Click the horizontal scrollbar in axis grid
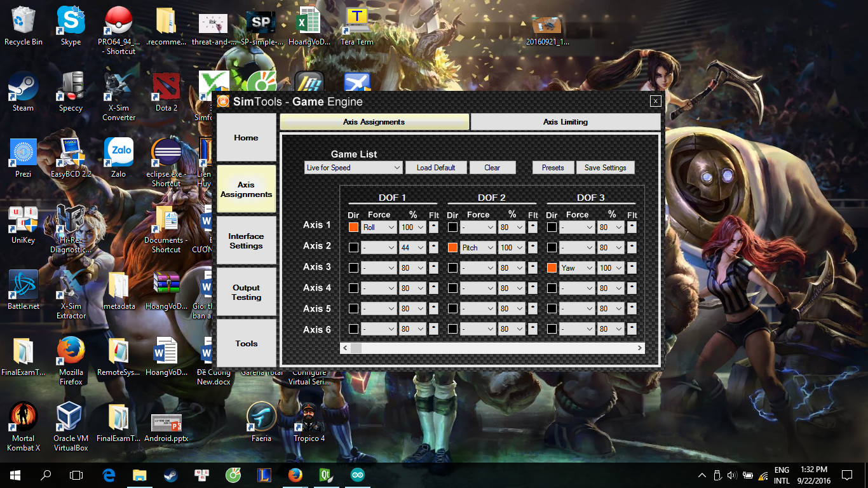 (492, 348)
